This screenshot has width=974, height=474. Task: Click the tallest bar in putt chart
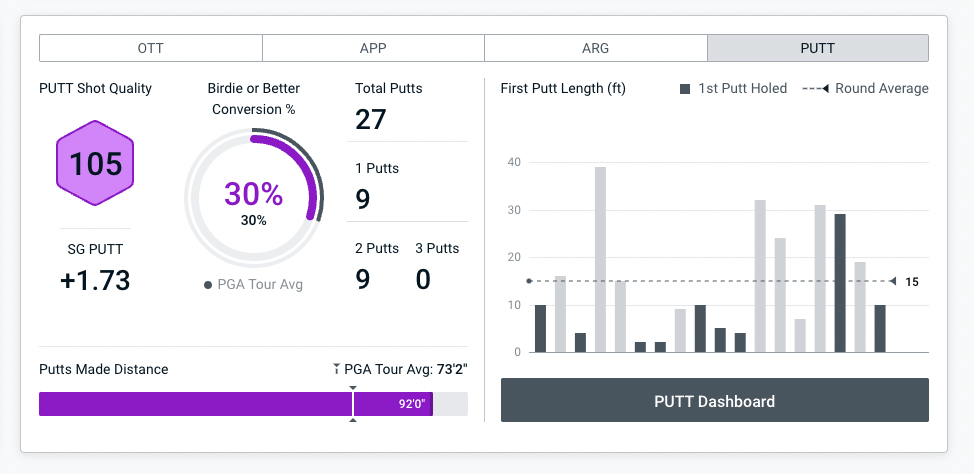pyautogui.click(x=600, y=260)
